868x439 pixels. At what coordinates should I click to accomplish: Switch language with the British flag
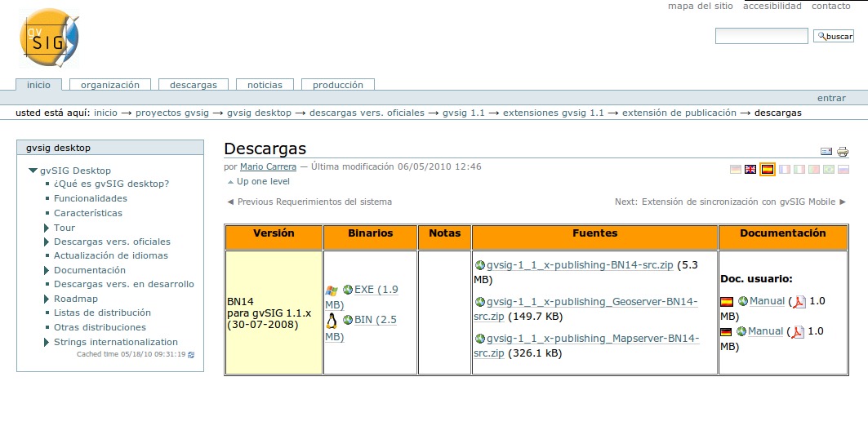coord(750,170)
